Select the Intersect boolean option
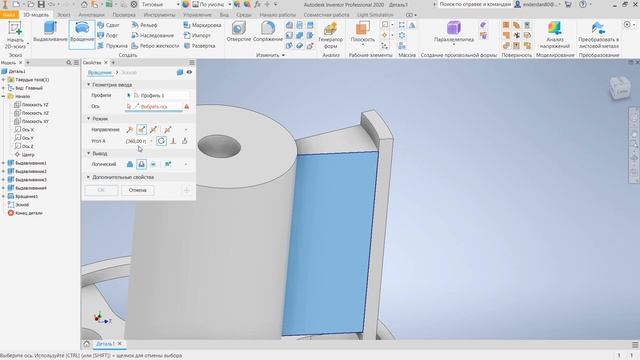The height and width of the screenshot is (360, 640). coord(153,164)
